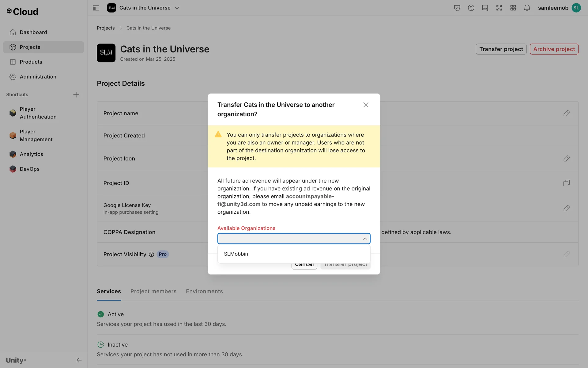Expand the Cats in the Universe project switcher
Viewport: 588px width, 368px height.
click(177, 8)
